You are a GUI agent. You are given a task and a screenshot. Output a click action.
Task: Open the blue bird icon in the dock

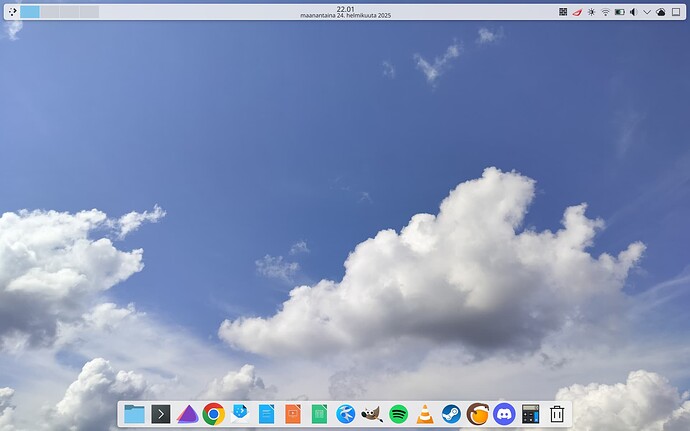point(346,414)
